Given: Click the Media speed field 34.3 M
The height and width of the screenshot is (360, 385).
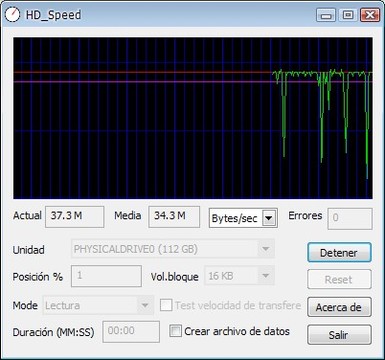Looking at the screenshot, I should [174, 217].
